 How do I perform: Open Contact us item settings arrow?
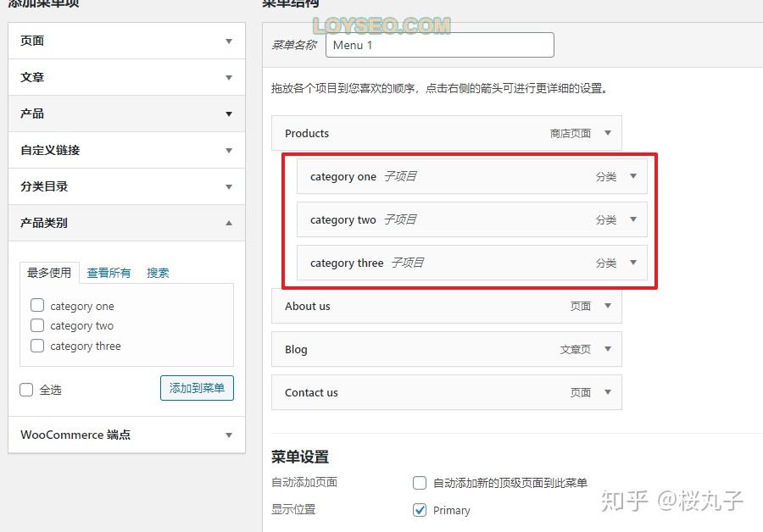608,392
